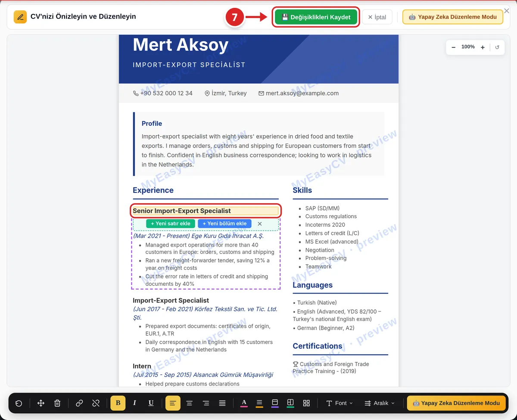
Task: Click the name Mert Aksoy
Action: tap(181, 45)
